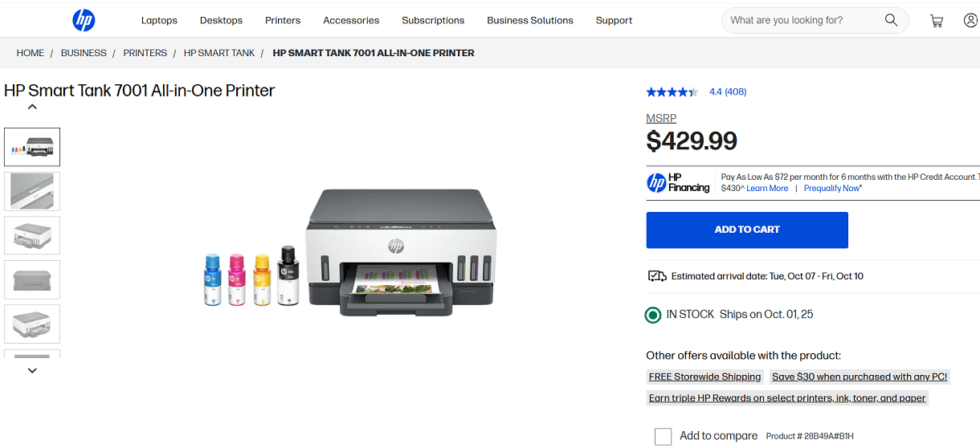Open the Support menu
Viewport: 980px width, 448px height.
click(614, 20)
